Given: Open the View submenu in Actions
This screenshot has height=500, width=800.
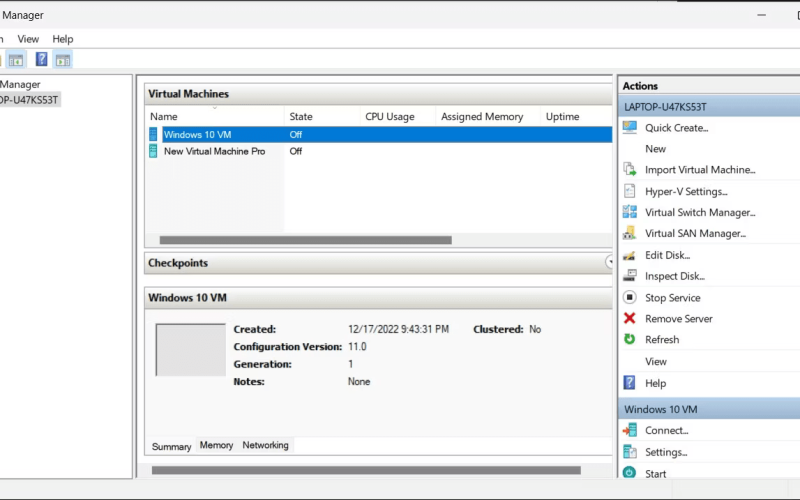Looking at the screenshot, I should point(656,361).
